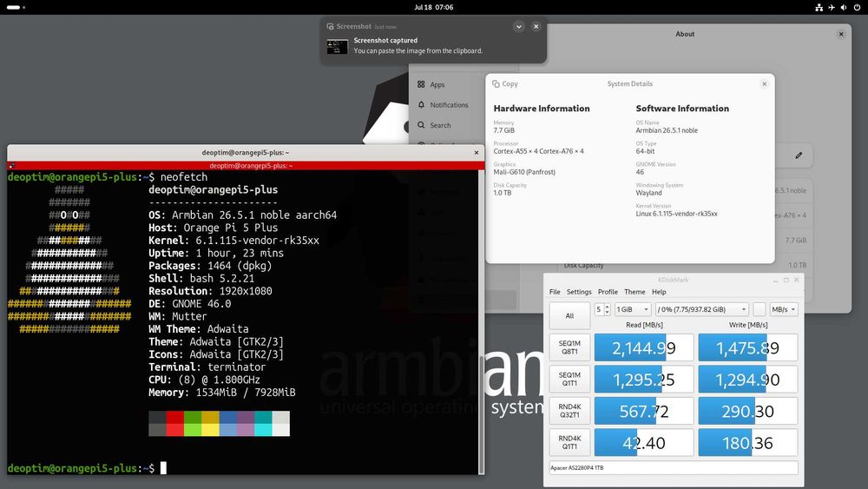The height and width of the screenshot is (489, 868).
Task: Click the 'Wayland' windowing system value
Action: [x=648, y=193]
